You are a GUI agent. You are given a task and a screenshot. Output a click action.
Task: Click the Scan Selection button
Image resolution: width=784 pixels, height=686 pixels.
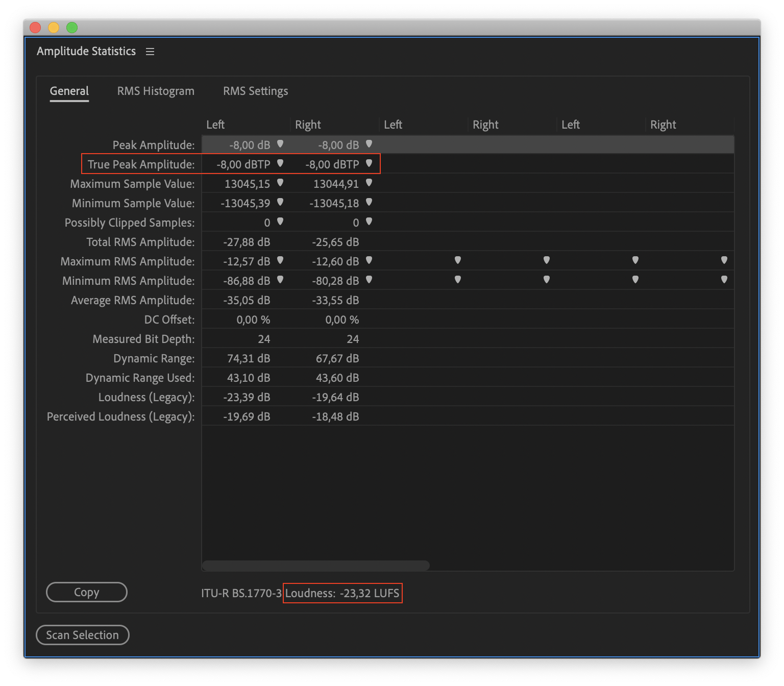click(x=83, y=635)
